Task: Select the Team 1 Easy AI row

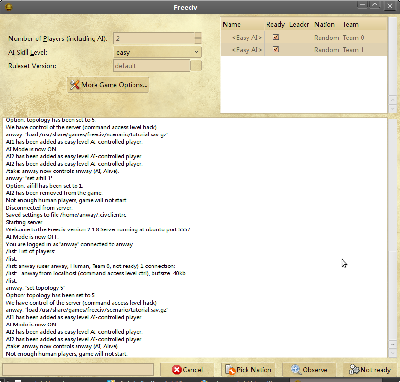Action: (304, 50)
